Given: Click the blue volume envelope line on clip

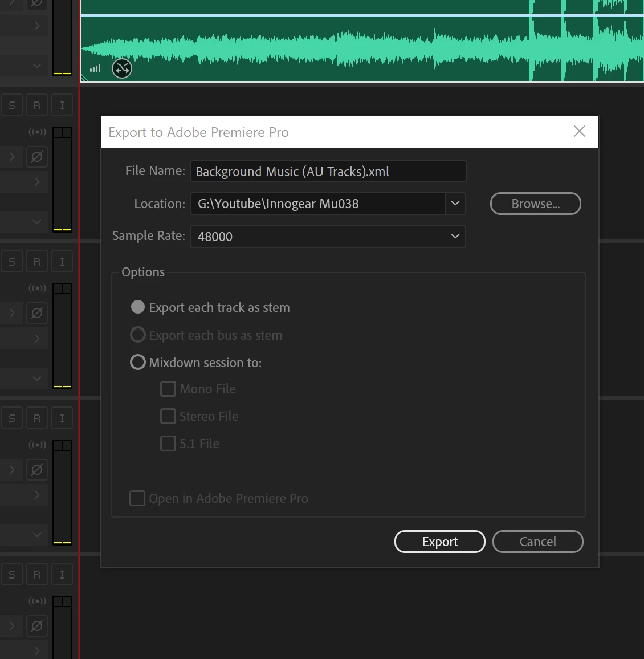Looking at the screenshot, I should [361, 15].
